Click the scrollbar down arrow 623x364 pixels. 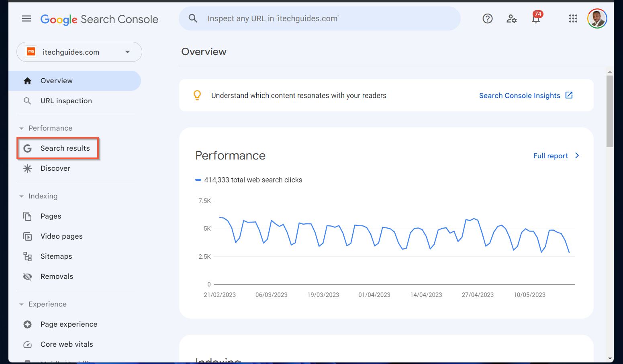coord(610,358)
